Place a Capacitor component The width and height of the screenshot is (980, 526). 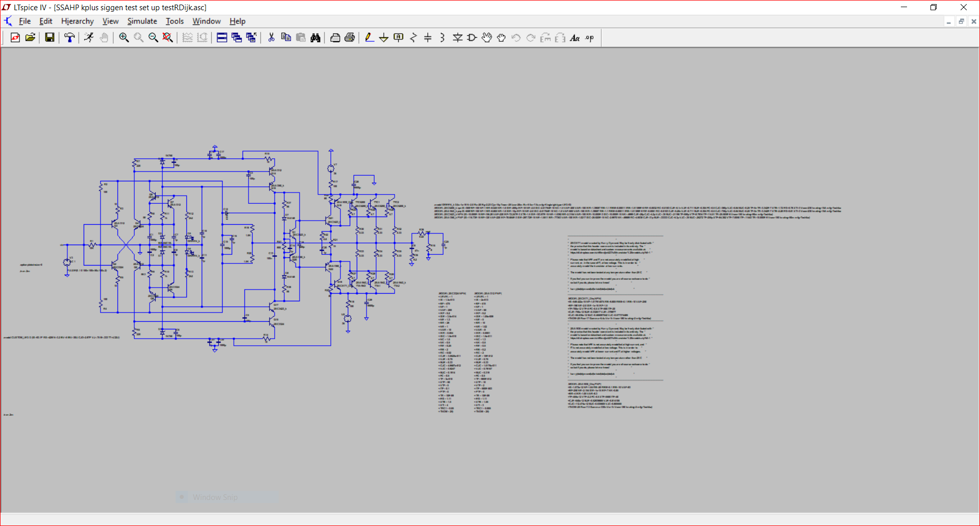(428, 38)
